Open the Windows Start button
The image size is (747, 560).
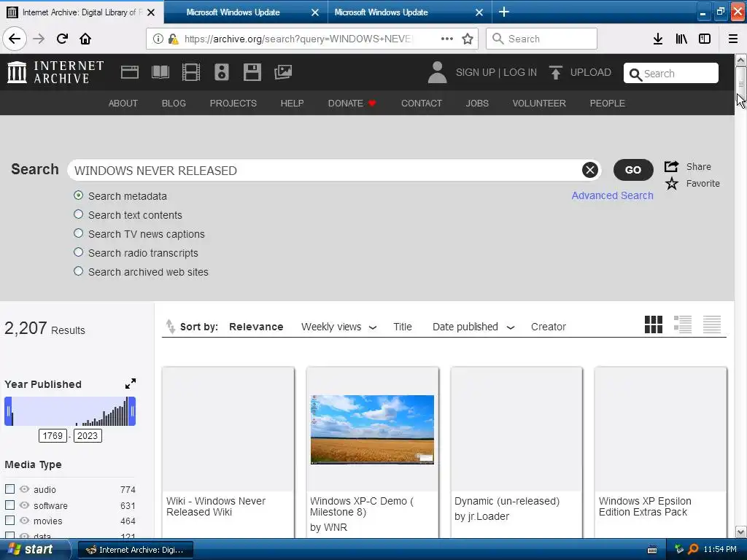coord(34,550)
